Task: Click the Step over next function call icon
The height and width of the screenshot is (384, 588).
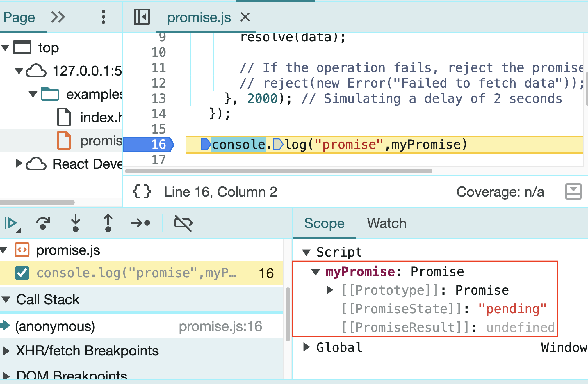Action: 43,223
